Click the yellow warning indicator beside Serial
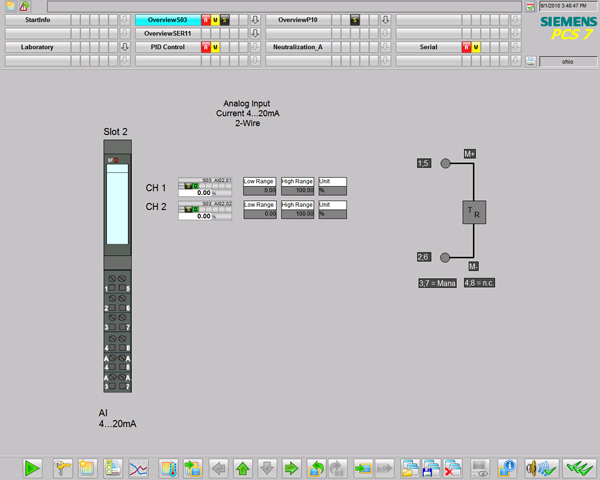600x480 pixels. (x=476, y=47)
